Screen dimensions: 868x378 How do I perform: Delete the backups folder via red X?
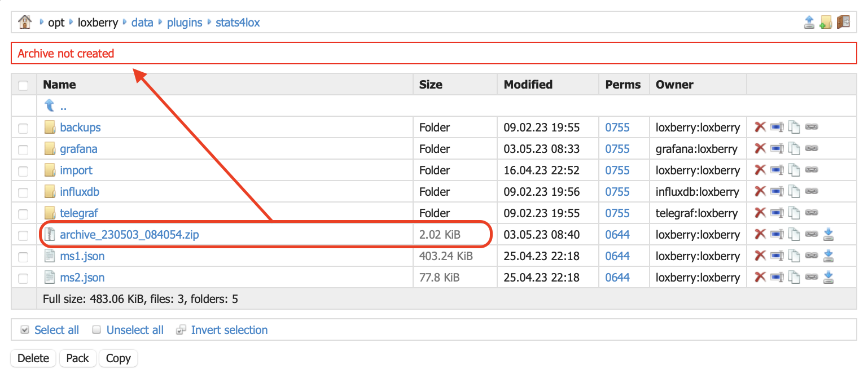tap(760, 128)
